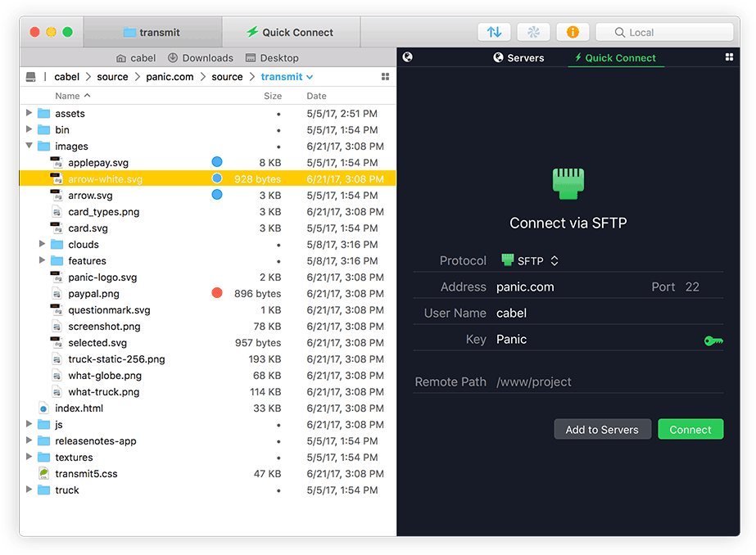The width and height of the screenshot is (756, 555).
Task: Click the transmit5.css file icon
Action: pyautogui.click(x=44, y=474)
